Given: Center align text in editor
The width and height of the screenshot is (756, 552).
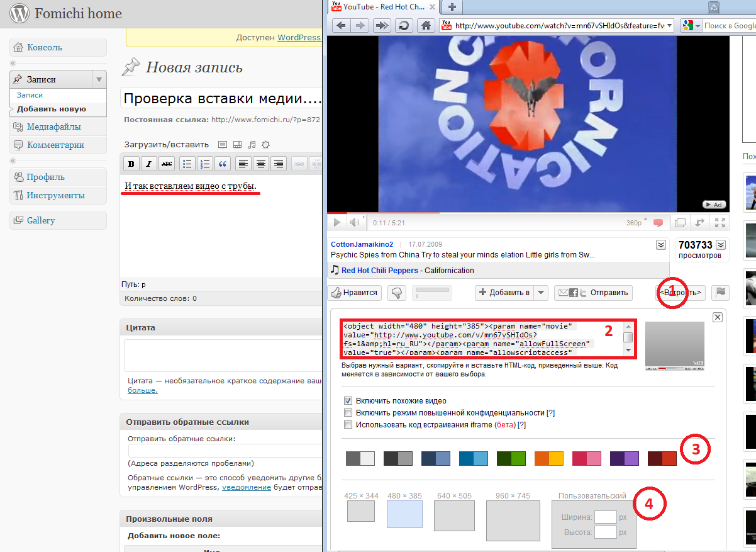Looking at the screenshot, I should (x=261, y=164).
